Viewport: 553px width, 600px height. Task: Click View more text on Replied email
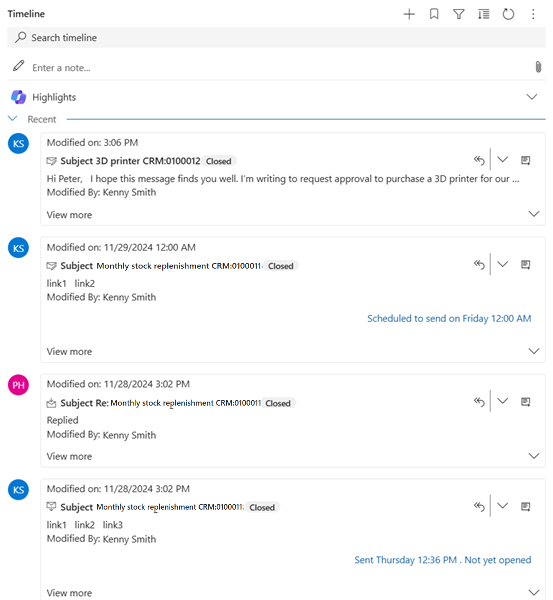point(69,456)
